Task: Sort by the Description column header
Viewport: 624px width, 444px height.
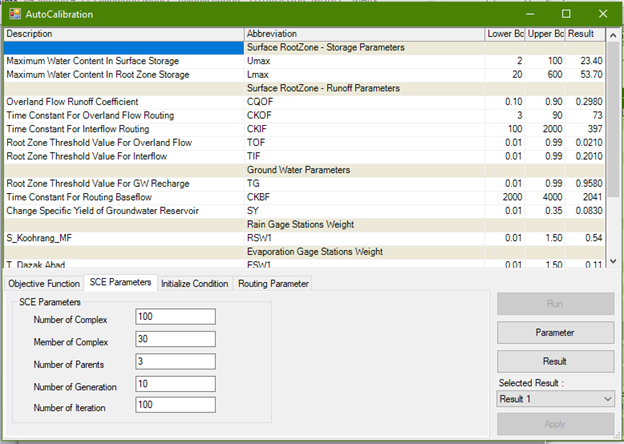Action: (x=122, y=34)
